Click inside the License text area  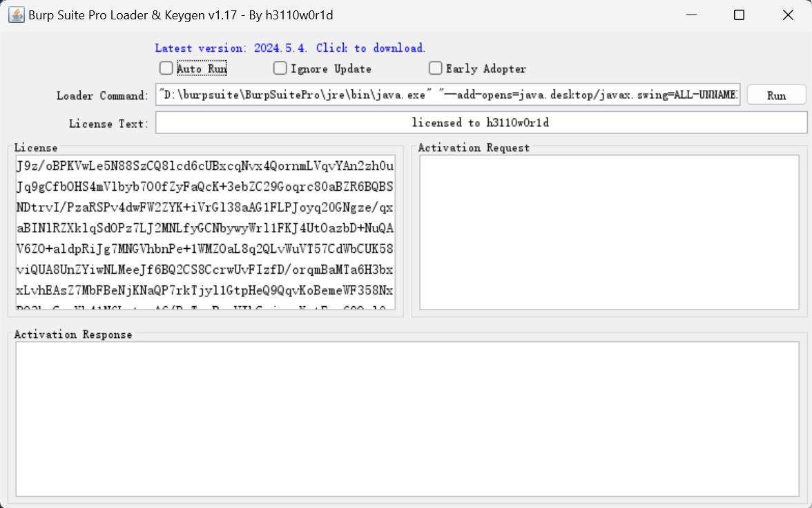[x=206, y=232]
